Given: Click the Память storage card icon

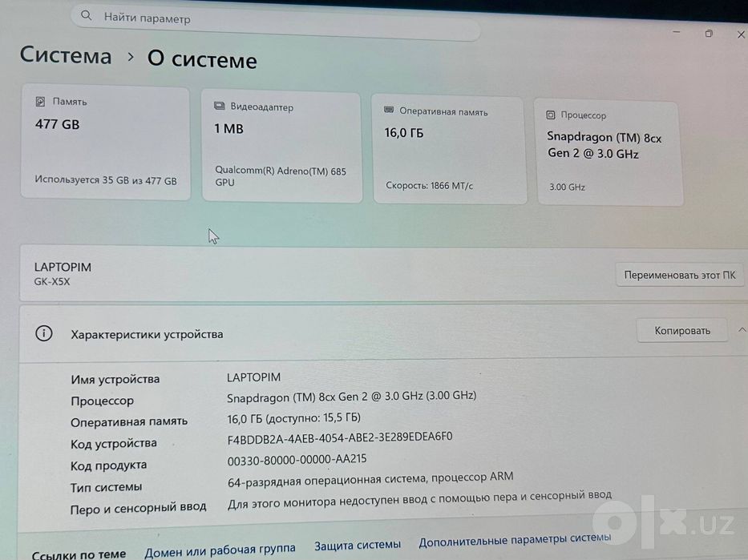Looking at the screenshot, I should click(x=41, y=101).
